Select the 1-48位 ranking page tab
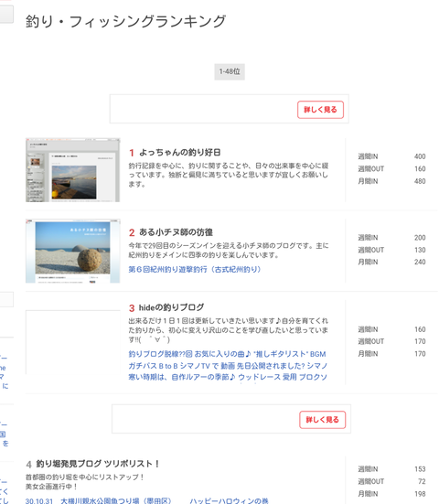This screenshot has height=504, width=439. tap(230, 71)
